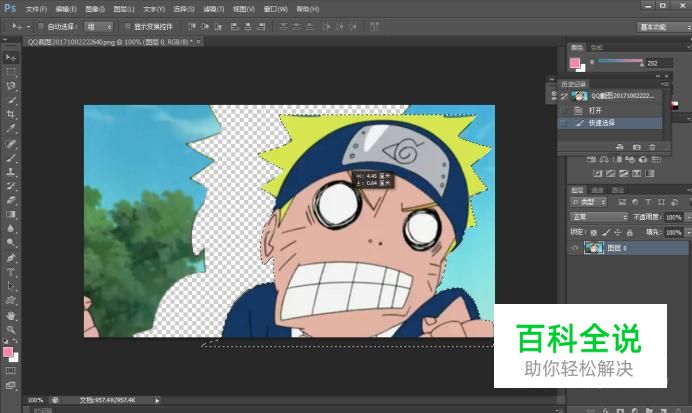Open the 文件(F) menu
This screenshot has width=692, height=413.
36,8
